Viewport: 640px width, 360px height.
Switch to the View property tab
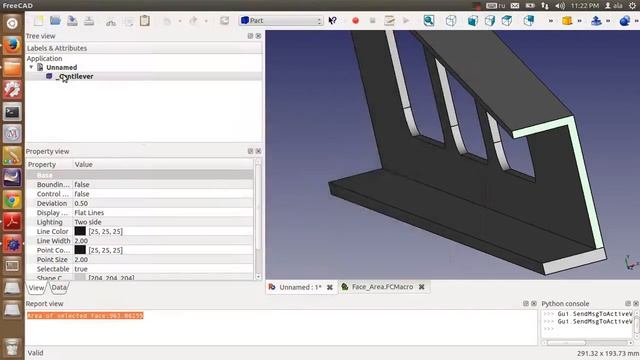coord(36,288)
